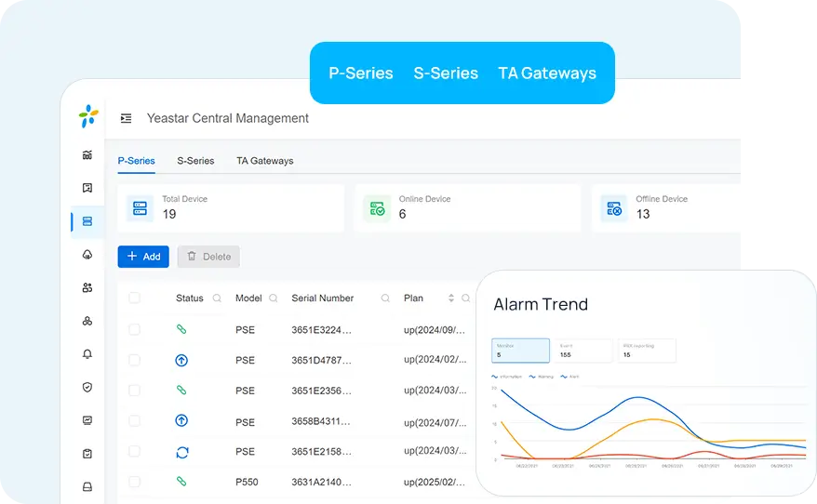This screenshot has height=504, width=817.
Task: Open the dashboard chart icon in the sidebar
Action: (87, 155)
